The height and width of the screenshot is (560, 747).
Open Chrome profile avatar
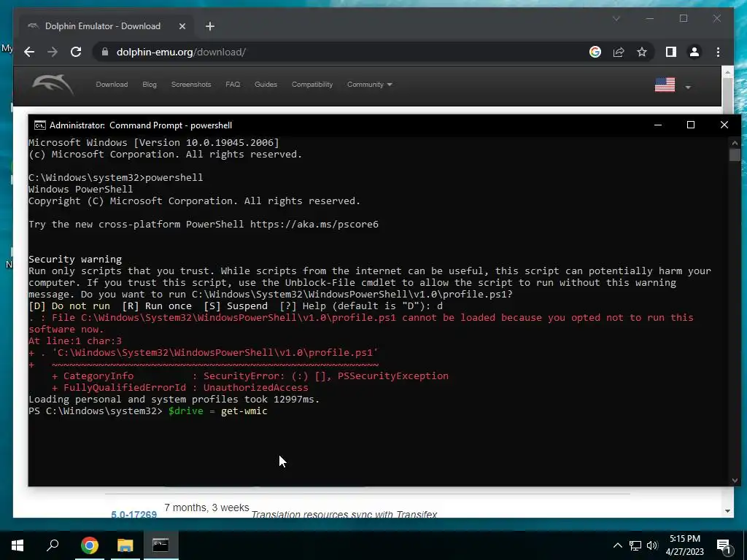coord(694,52)
